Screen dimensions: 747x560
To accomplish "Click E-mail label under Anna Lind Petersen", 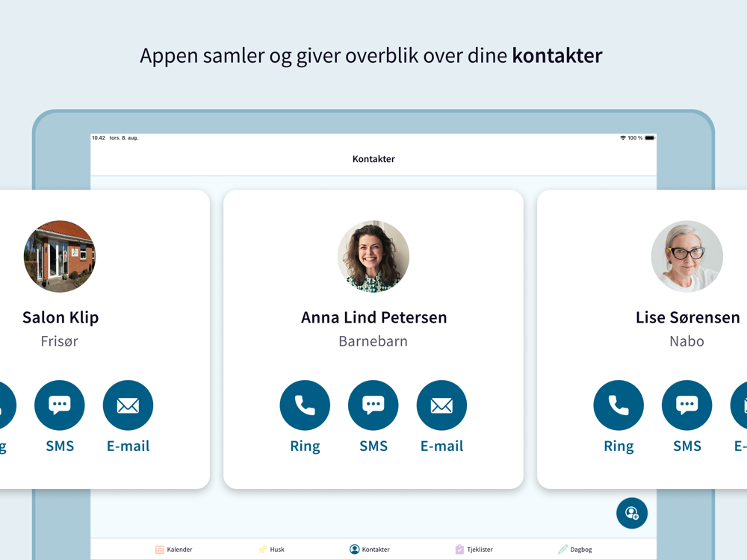I will tap(441, 447).
